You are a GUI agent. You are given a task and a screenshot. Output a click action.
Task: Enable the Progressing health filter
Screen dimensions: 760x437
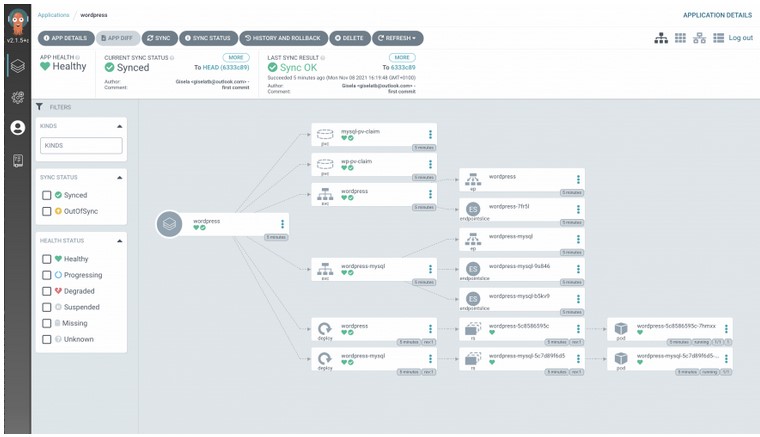[47, 275]
